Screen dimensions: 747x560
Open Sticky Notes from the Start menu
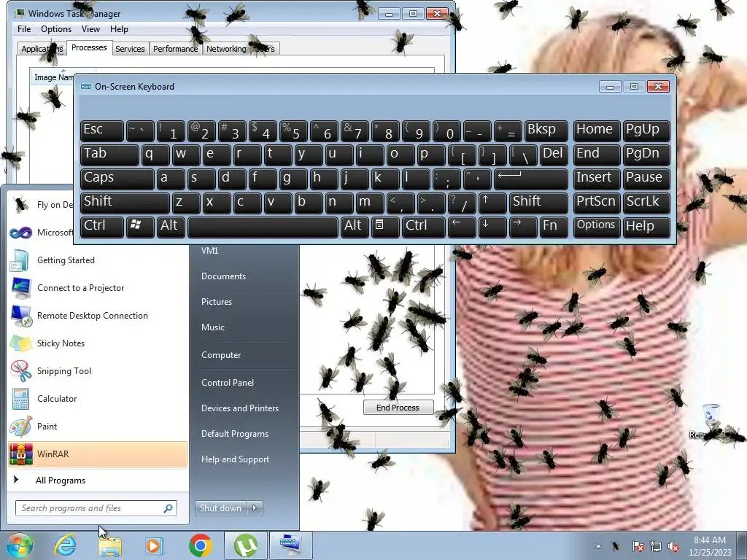tap(98, 343)
